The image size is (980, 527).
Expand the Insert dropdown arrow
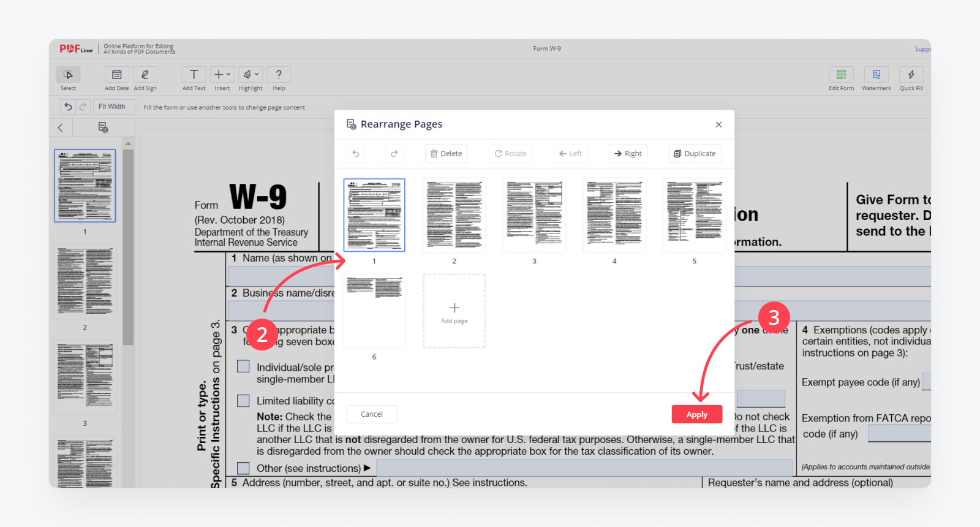tap(229, 74)
